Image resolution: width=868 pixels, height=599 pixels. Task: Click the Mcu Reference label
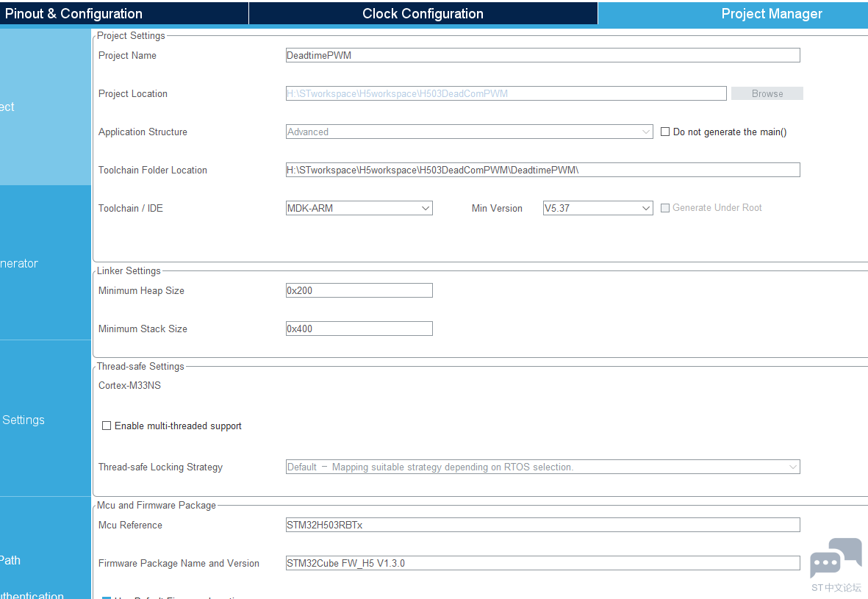point(130,526)
